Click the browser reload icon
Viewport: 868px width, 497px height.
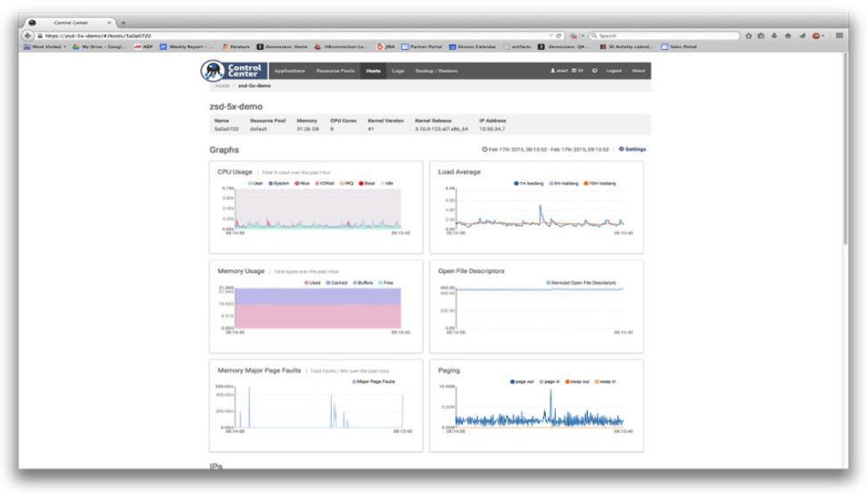tap(559, 36)
